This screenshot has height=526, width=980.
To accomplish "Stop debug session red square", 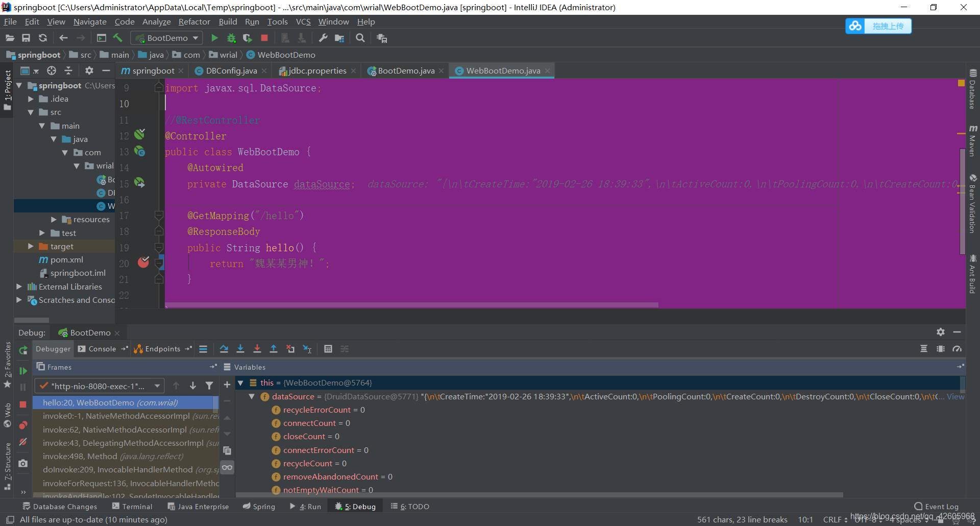I will [x=23, y=404].
